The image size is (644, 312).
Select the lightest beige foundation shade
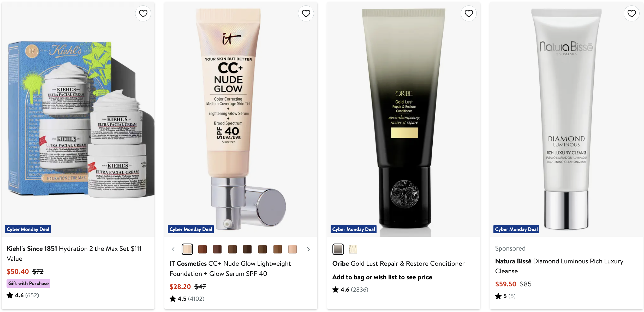click(187, 249)
